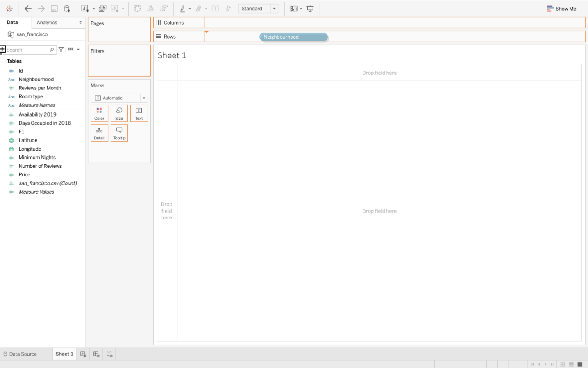This screenshot has width=588, height=368.
Task: Click the Presentation mode icon
Action: (310, 9)
